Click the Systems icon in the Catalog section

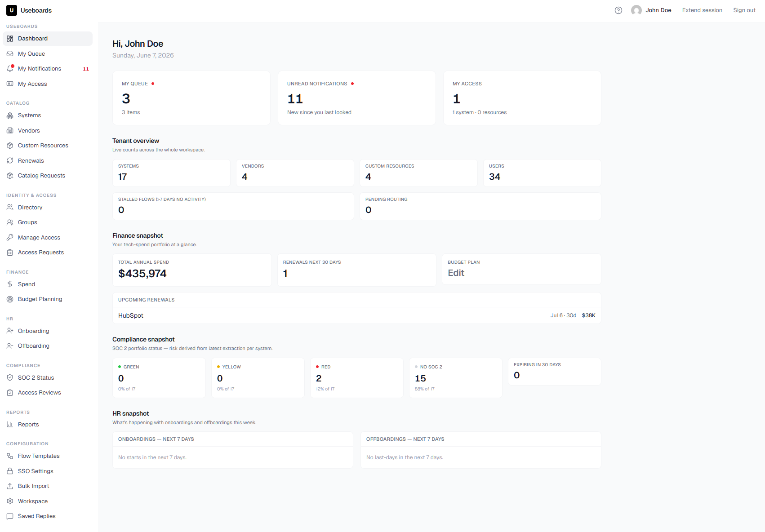click(10, 115)
